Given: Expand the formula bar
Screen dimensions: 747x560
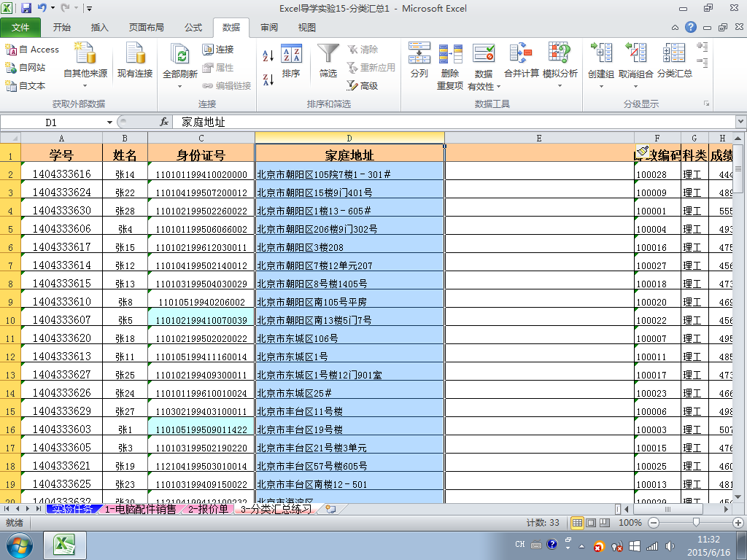Looking at the screenshot, I should (x=741, y=122).
